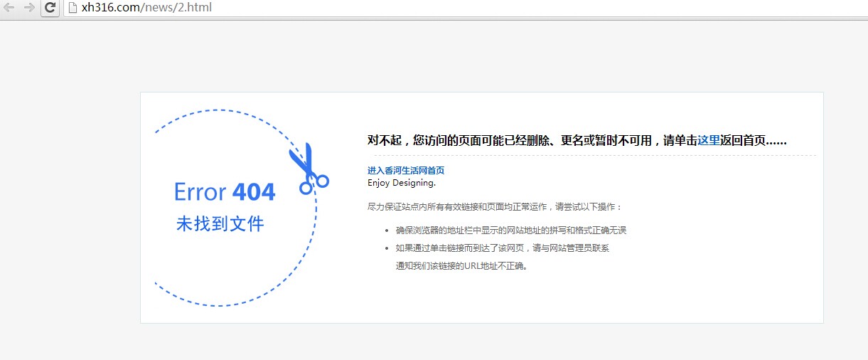Viewport: 868px width, 360px height.
Task: Click the blue scissors icon
Action: pyautogui.click(x=308, y=169)
